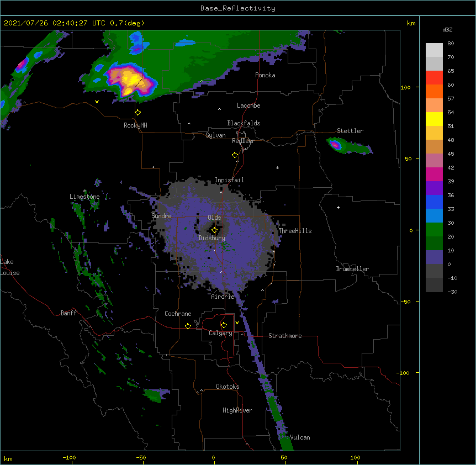Click the Limestone label
Viewport: 476px width, 465px height.
[84, 197]
